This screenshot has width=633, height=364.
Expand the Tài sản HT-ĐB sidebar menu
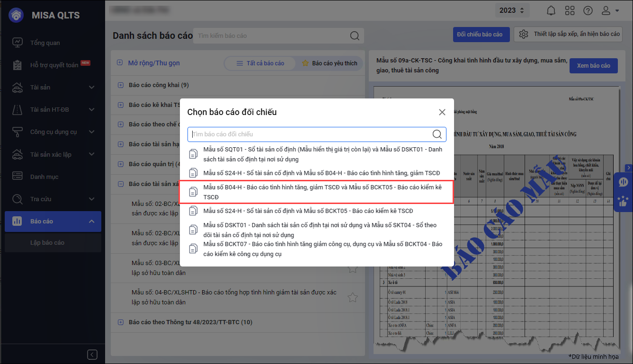pyautogui.click(x=92, y=109)
